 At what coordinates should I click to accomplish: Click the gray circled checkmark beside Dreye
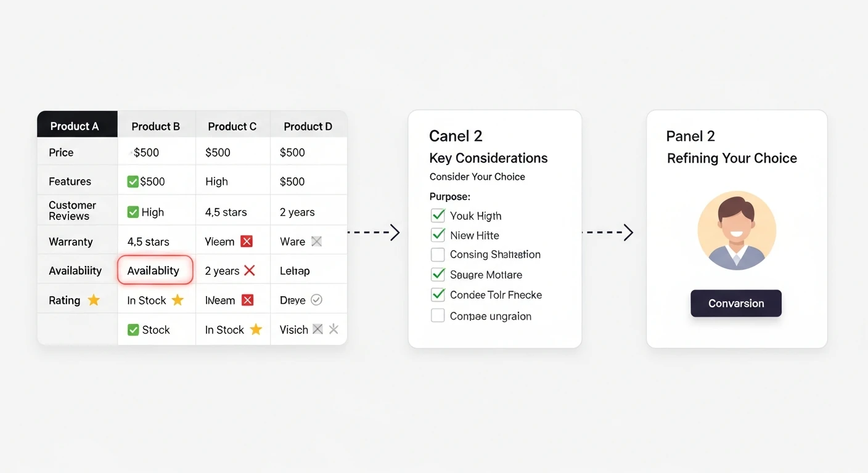(316, 300)
